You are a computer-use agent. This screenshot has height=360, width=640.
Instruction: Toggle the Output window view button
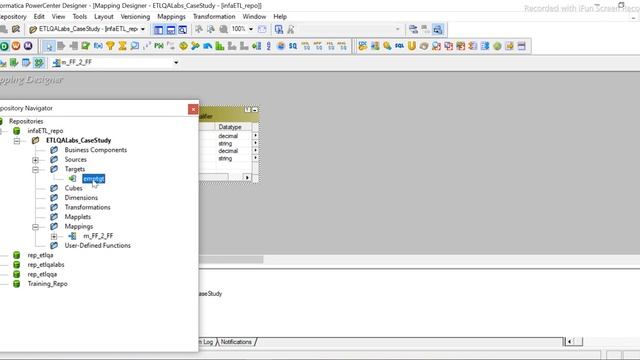coord(171,29)
